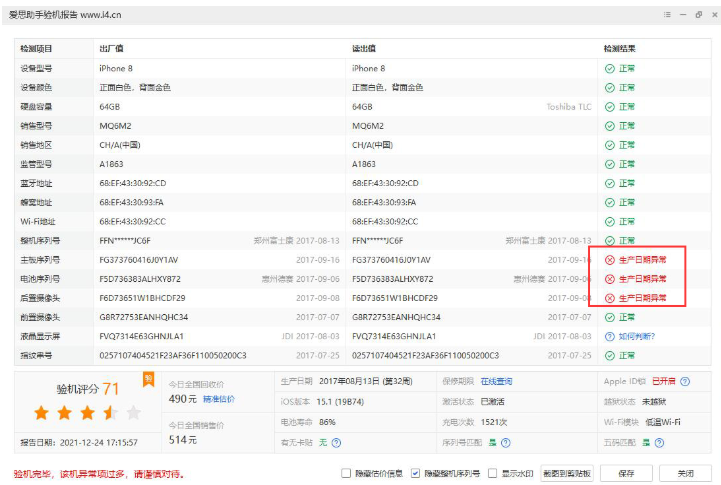Click green check icon in 前置摄像头 row
Screen dimensions: 721x485
click(x=610, y=317)
